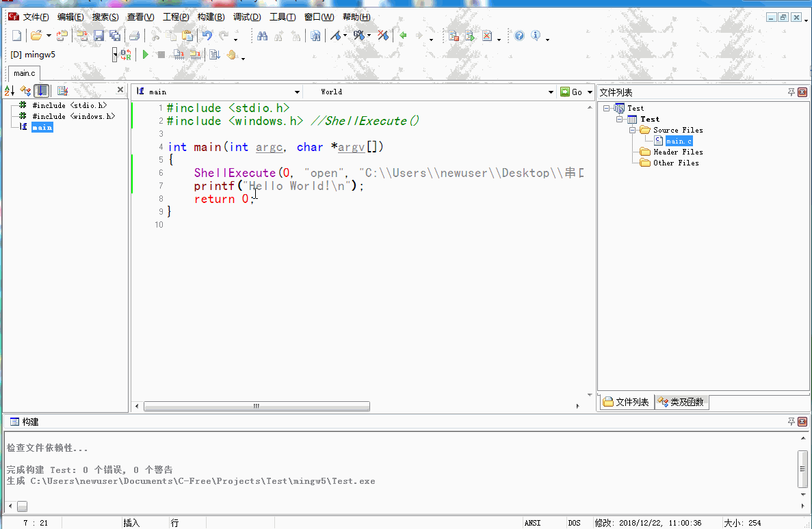Close the code outline panel
Viewport: 812px width, 529px height.
coord(120,90)
